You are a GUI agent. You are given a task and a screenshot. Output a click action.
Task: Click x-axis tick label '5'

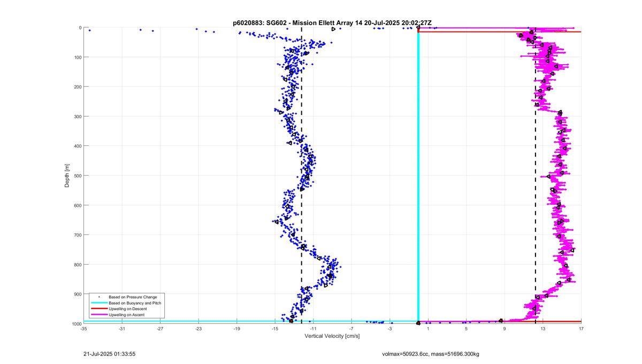pos(466,329)
